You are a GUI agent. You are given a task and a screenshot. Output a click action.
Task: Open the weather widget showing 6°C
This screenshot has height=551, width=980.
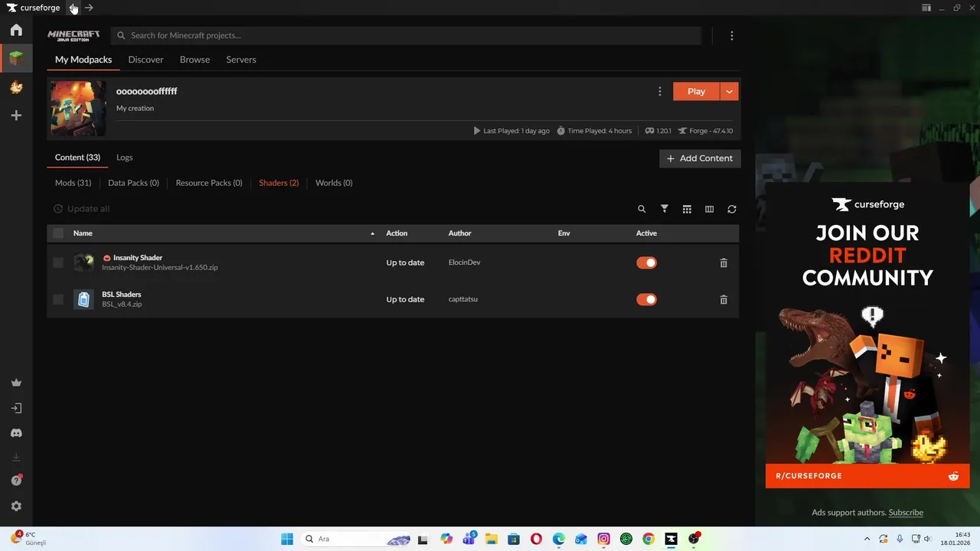[28, 539]
